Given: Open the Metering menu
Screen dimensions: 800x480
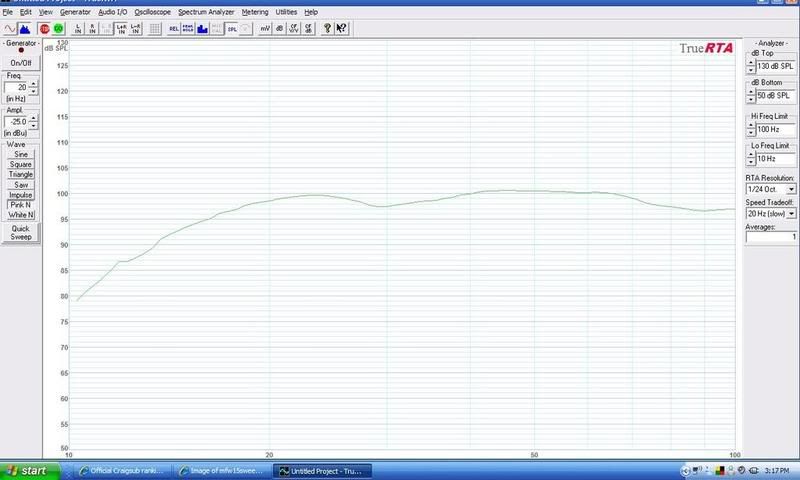Looking at the screenshot, I should [255, 12].
